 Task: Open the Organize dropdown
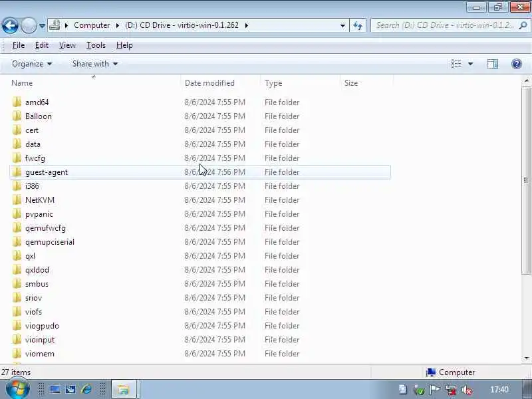[x=32, y=64]
